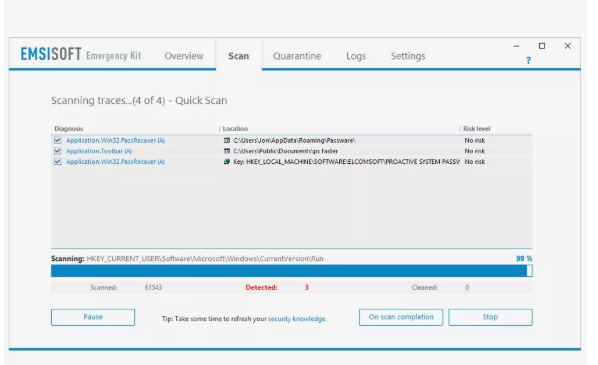Open the first Application.Win32.PassRecover (A) diagnosis link

(115, 140)
